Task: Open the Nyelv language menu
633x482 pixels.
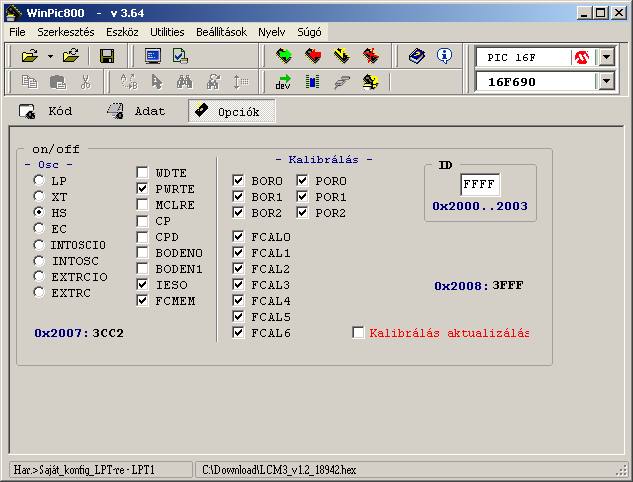Action: 272,32
